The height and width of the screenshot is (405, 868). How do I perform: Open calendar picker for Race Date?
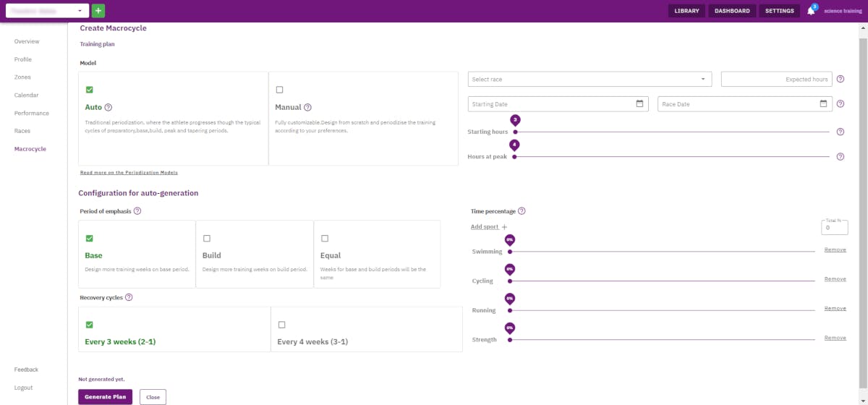(823, 104)
